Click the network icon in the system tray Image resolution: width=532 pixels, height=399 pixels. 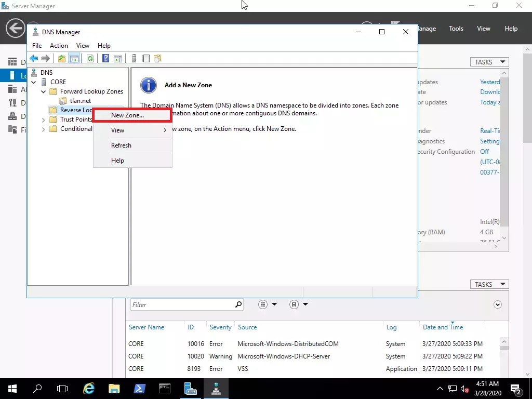click(453, 389)
